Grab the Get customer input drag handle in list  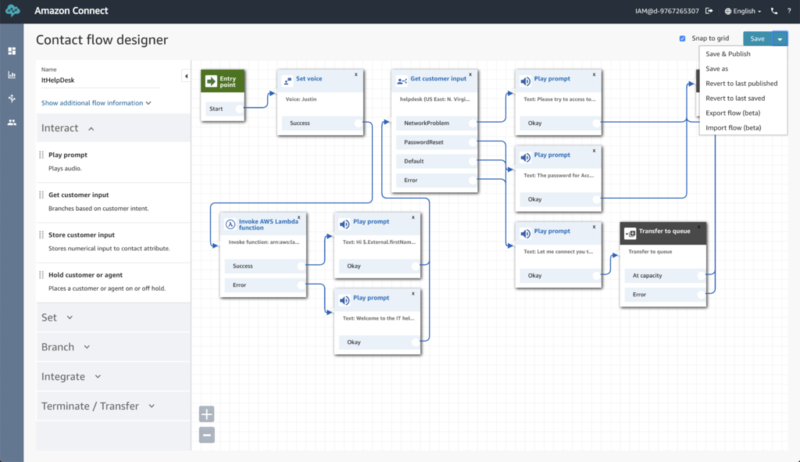(x=41, y=195)
